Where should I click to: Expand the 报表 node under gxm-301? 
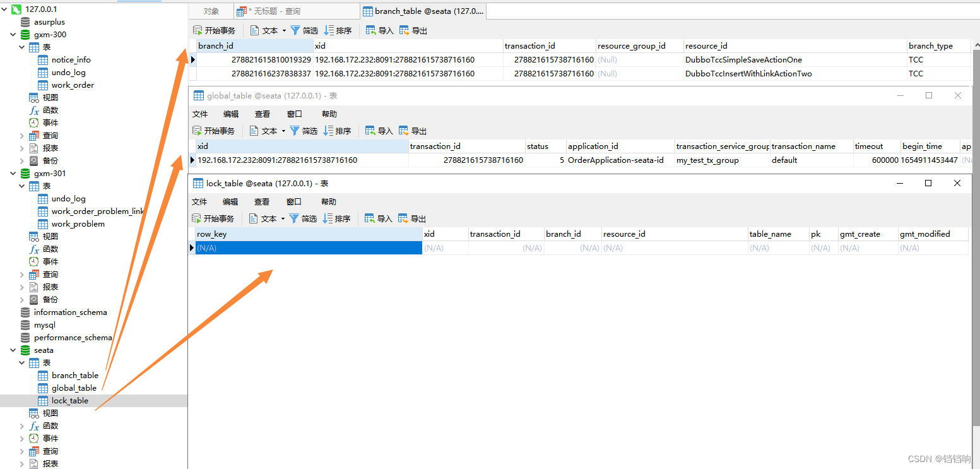click(22, 287)
